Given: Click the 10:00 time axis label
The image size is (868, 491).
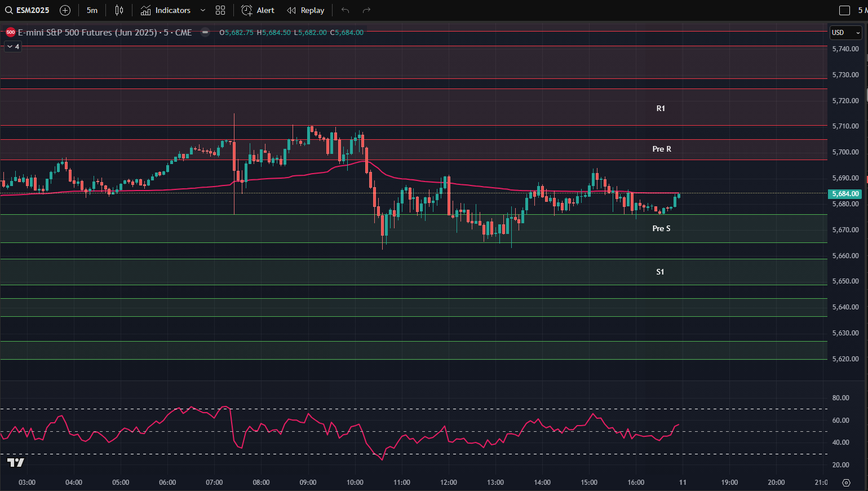Looking at the screenshot, I should coord(355,483).
